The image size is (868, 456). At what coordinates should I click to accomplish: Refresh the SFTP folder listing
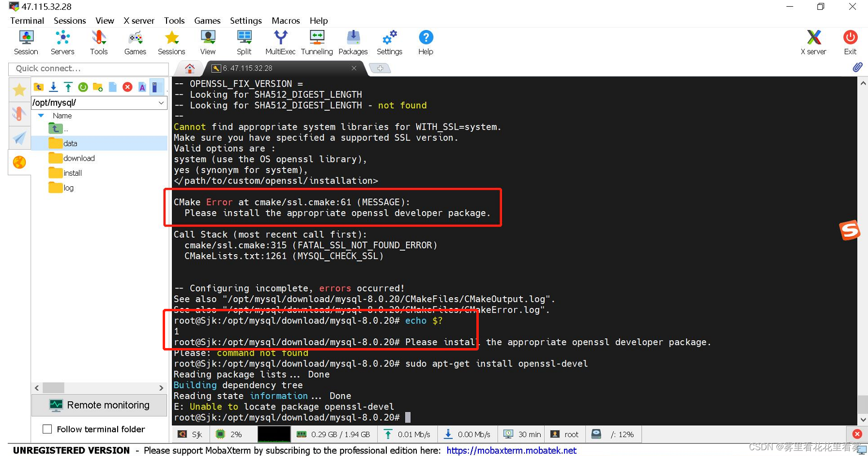[x=83, y=87]
